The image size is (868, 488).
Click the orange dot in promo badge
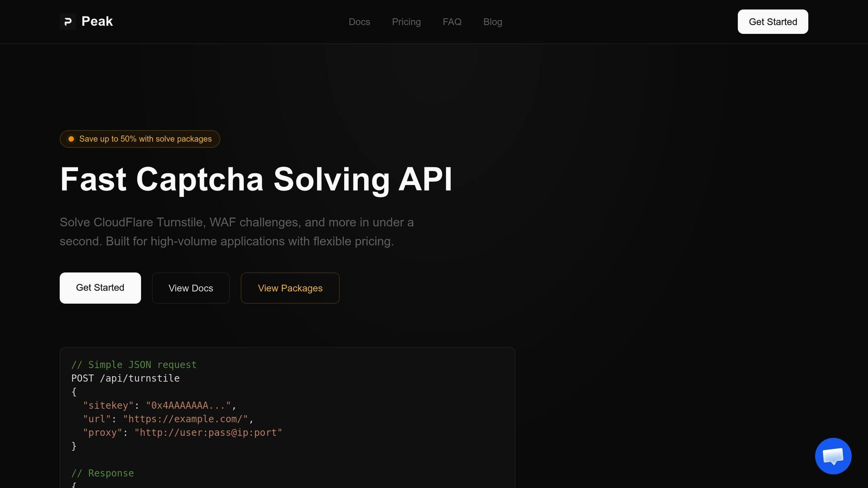pos(71,139)
